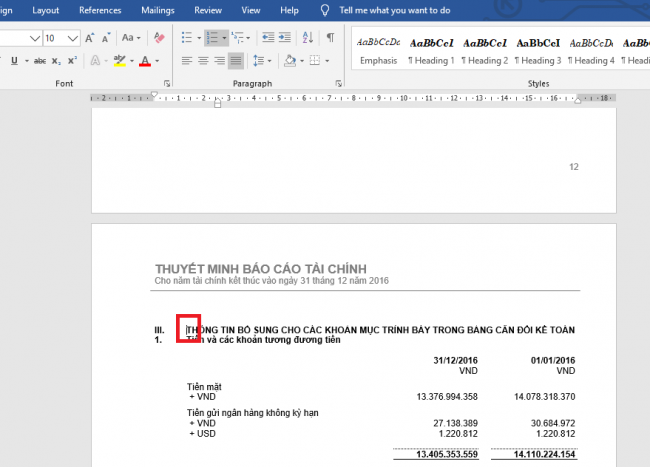Toggle show paragraph marks (pilcrow)

330,38
